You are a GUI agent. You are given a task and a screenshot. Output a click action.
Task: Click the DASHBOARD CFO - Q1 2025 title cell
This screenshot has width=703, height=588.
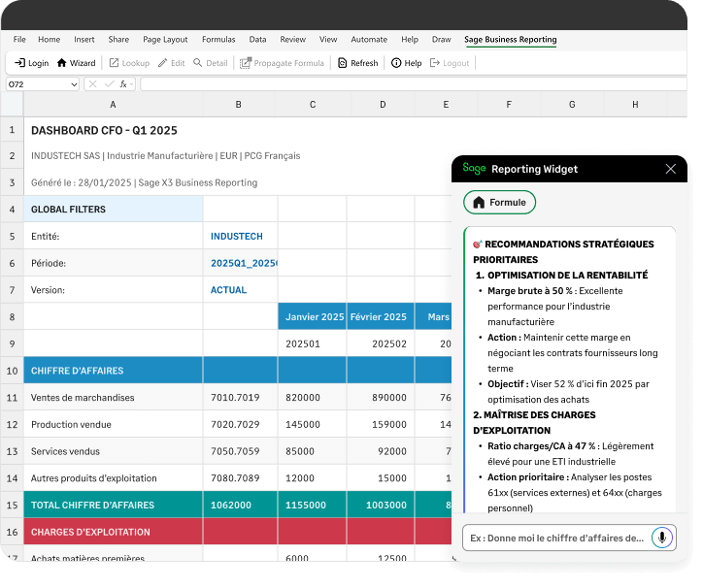[x=104, y=130]
